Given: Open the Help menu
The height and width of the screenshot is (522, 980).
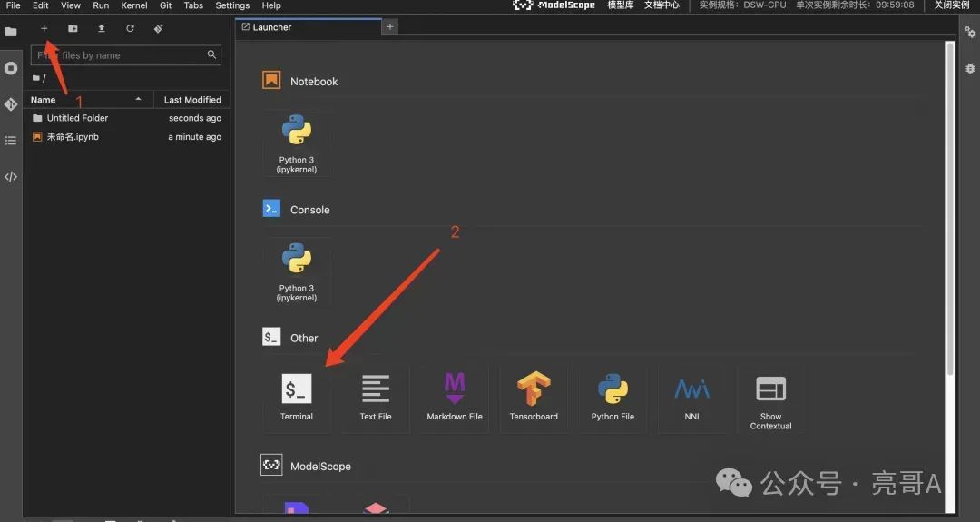Looking at the screenshot, I should click(x=271, y=5).
